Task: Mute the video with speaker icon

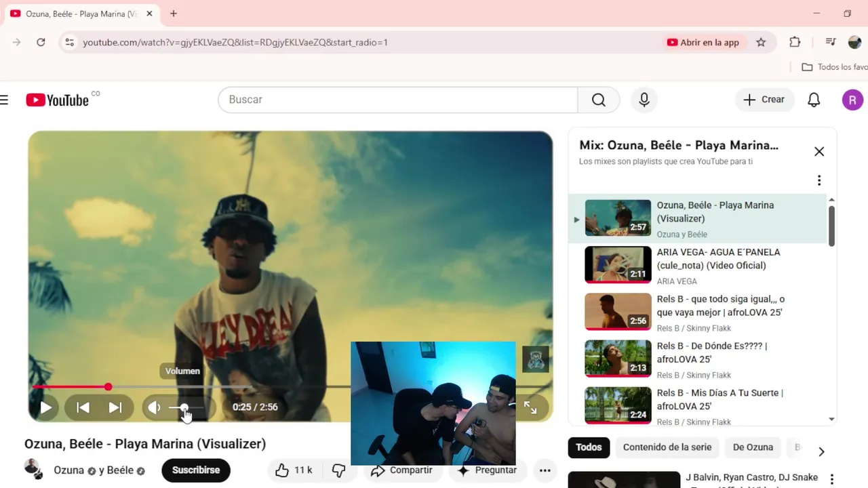Action: [x=155, y=407]
